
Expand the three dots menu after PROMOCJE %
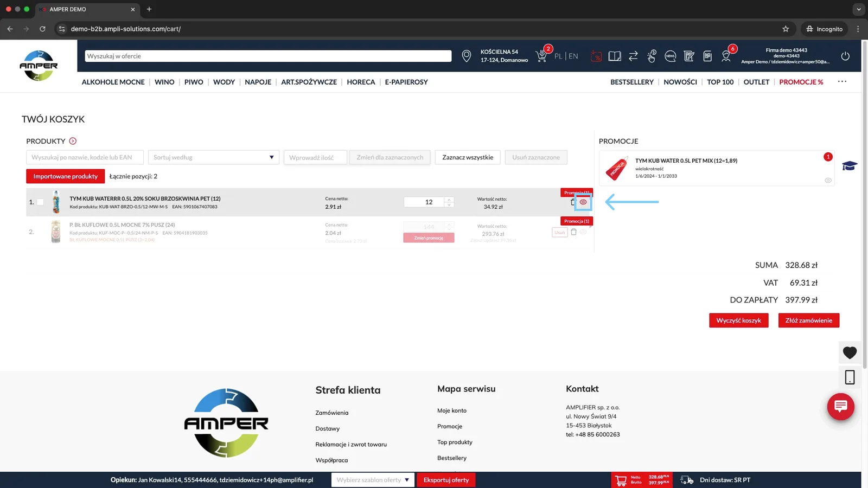842,81
